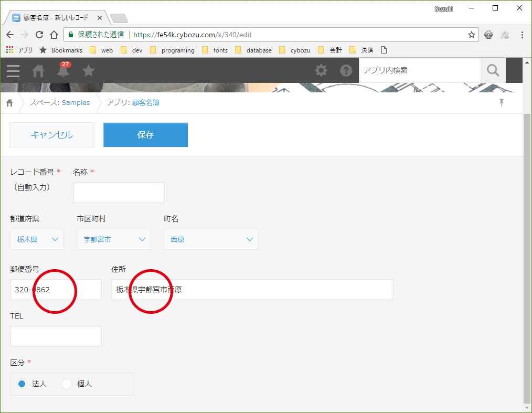The width and height of the screenshot is (532, 413).
Task: Open favorites star in the header
Action: (x=89, y=70)
